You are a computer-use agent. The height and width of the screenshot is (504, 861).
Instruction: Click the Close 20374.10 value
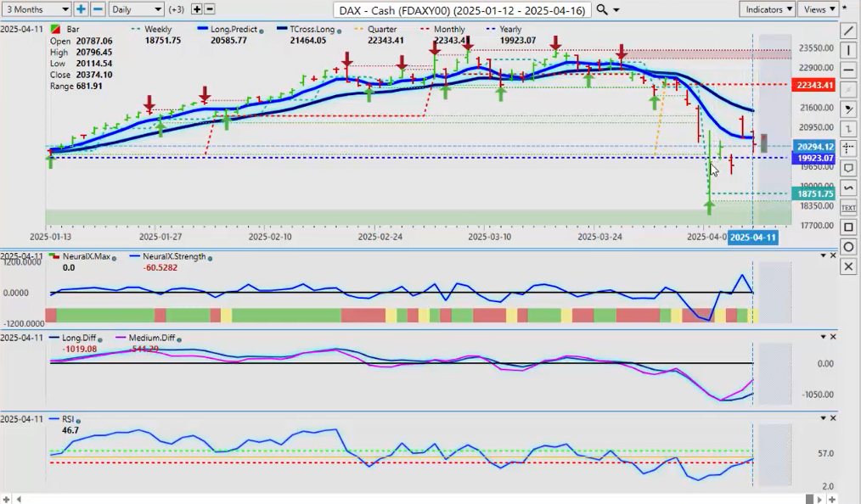click(94, 75)
